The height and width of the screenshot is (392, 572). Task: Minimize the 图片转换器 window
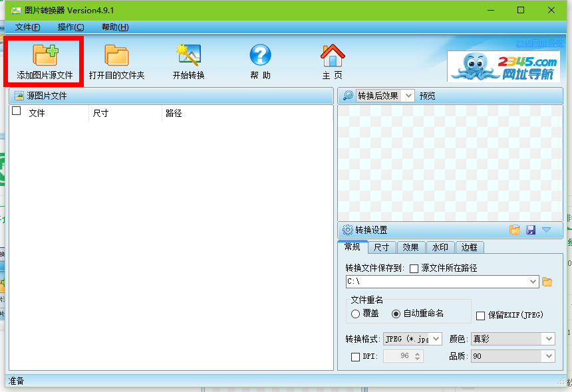[491, 10]
